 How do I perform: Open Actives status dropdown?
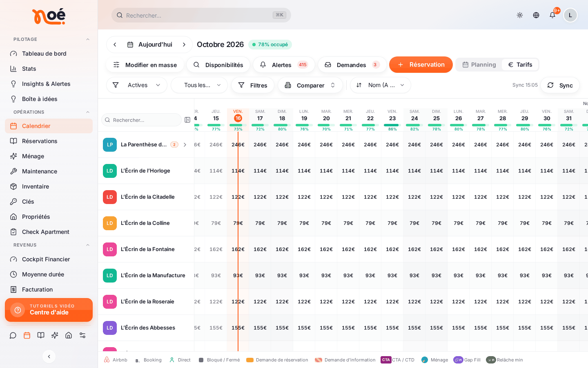pyautogui.click(x=137, y=85)
